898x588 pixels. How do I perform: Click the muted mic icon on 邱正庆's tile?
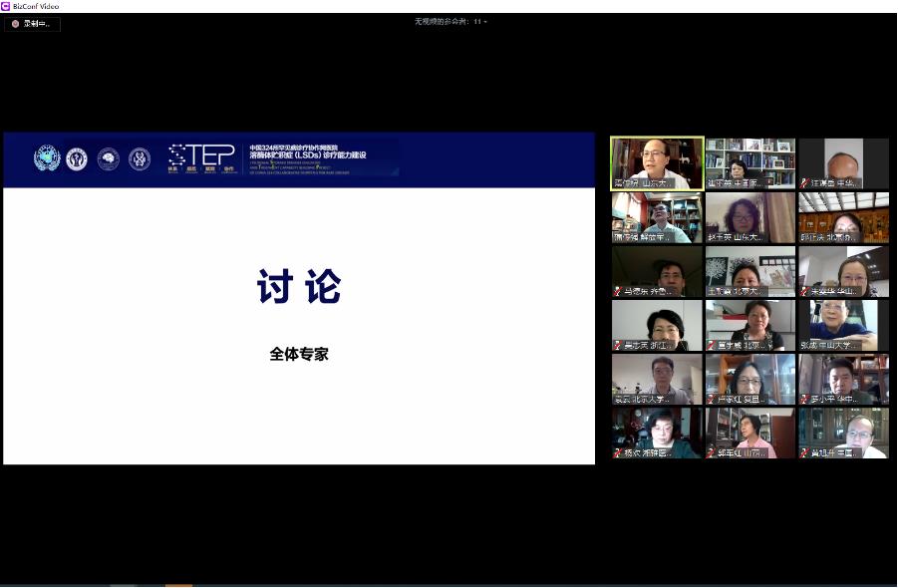tap(803, 238)
